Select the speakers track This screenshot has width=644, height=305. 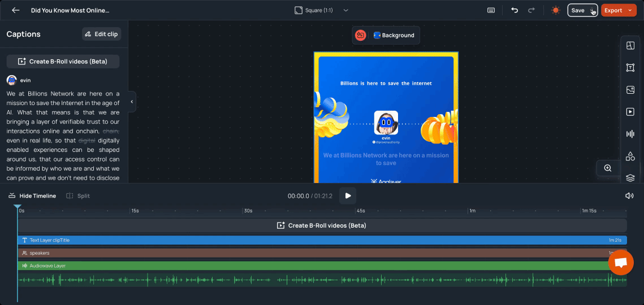(x=322, y=253)
